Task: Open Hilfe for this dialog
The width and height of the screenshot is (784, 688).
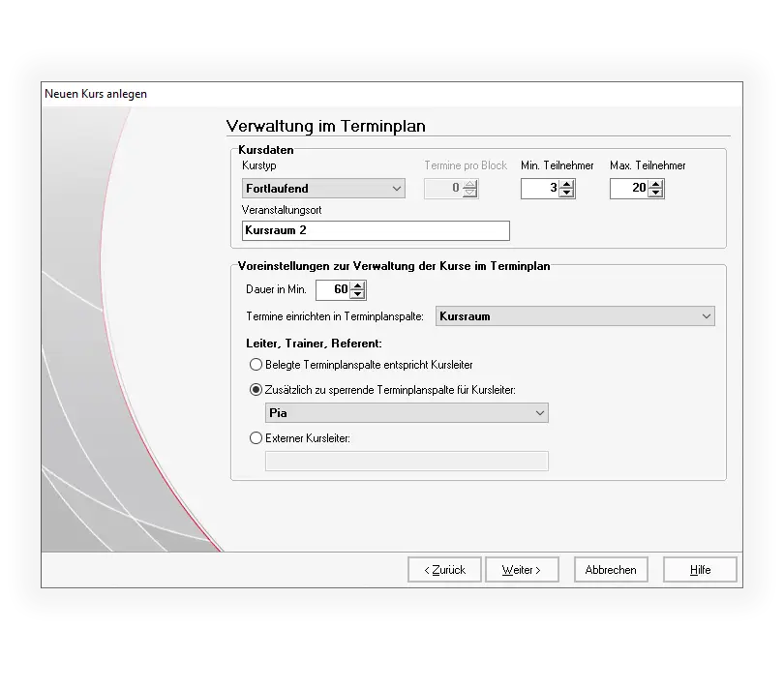Action: click(x=700, y=570)
